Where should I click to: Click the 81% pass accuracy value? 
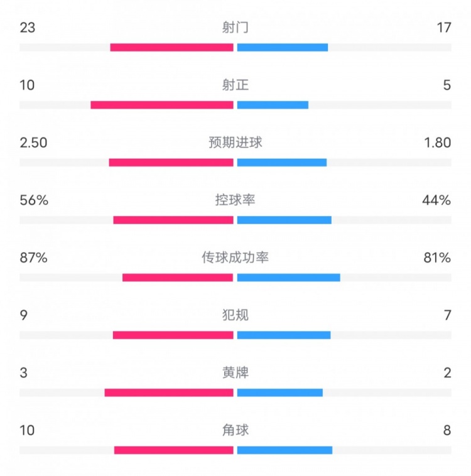pos(437,257)
